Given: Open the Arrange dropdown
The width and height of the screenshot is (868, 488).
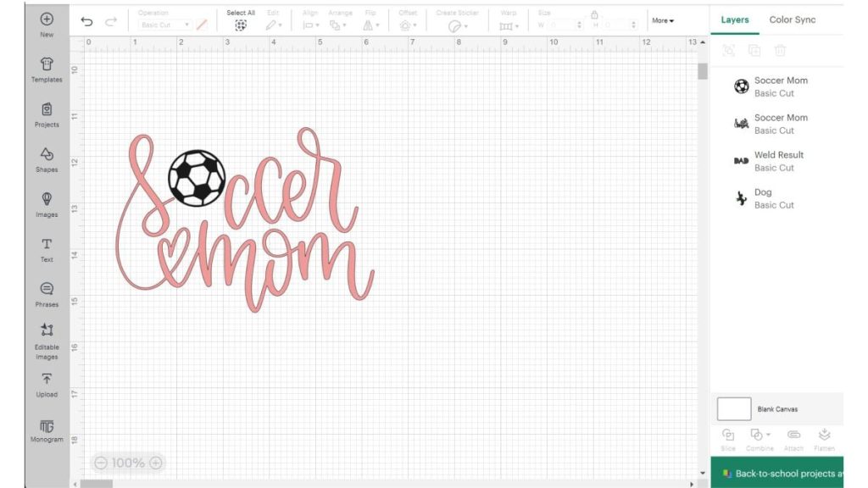Looking at the screenshot, I should pyautogui.click(x=337, y=25).
